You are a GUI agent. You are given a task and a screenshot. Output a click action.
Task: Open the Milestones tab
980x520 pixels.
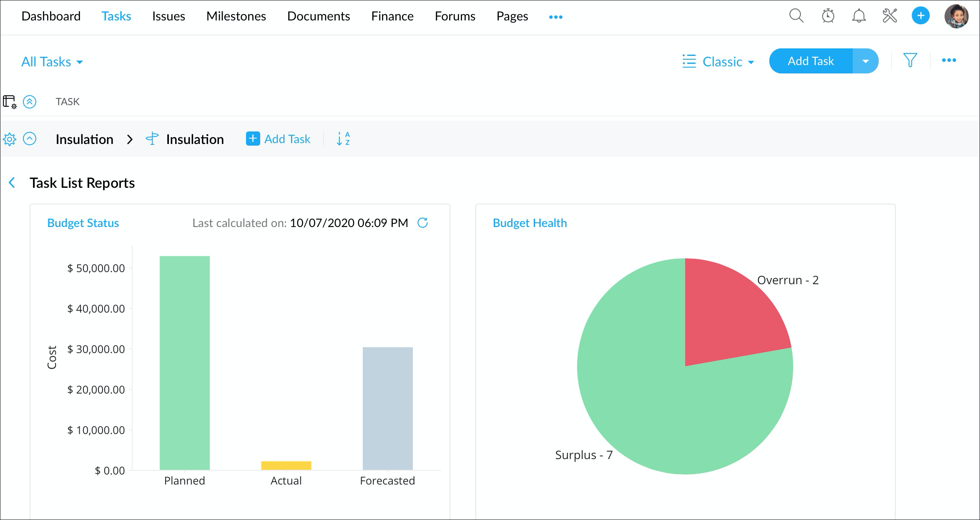point(236,16)
